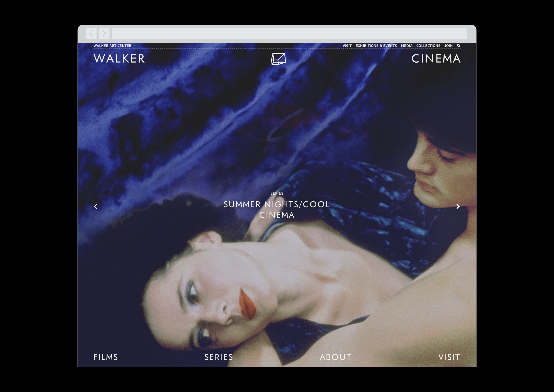Click the search magnifier icon
Image resolution: width=554 pixels, height=392 pixels.
(458, 46)
